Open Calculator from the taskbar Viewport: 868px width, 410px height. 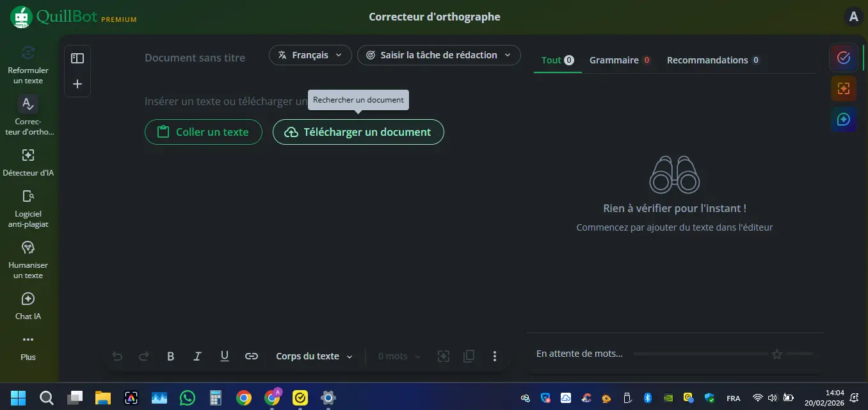(x=216, y=398)
